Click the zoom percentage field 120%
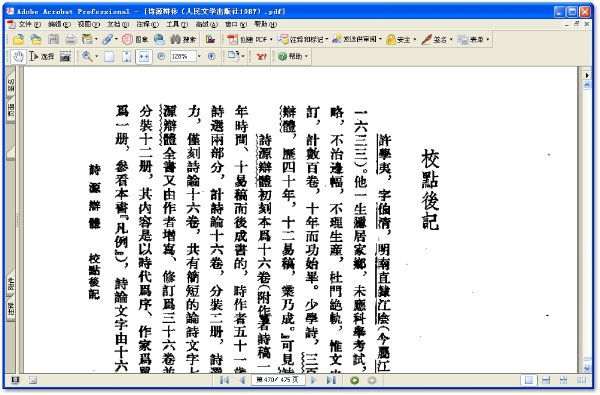 click(x=183, y=57)
